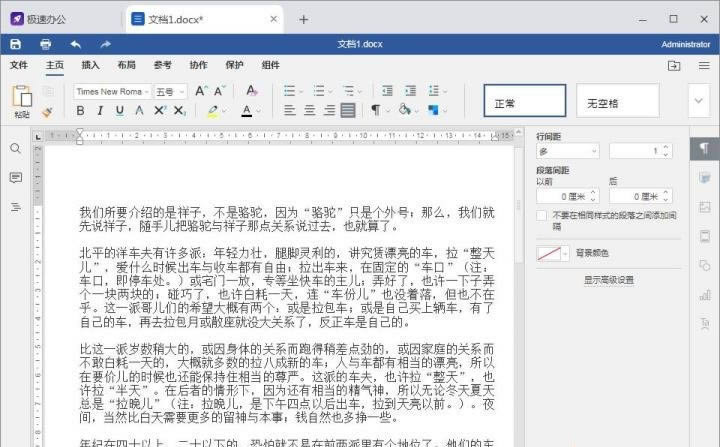Screen dimensions: 720x447
Task: Toggle underline formatting
Action: [x=119, y=110]
